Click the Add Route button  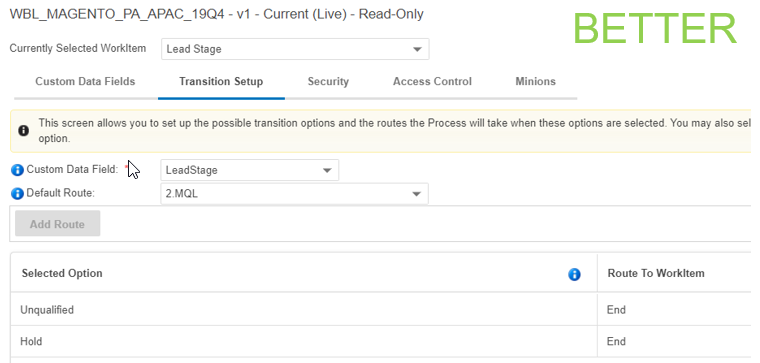tap(58, 224)
